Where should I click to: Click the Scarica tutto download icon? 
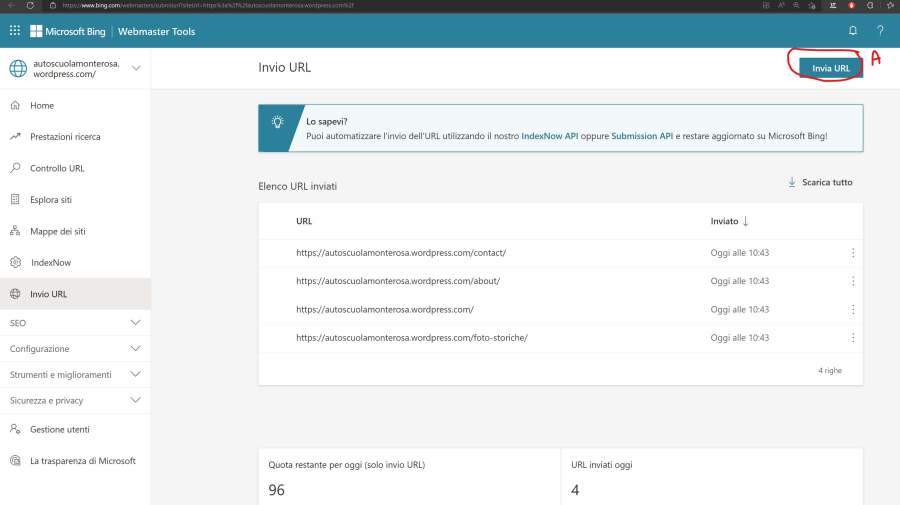point(792,183)
